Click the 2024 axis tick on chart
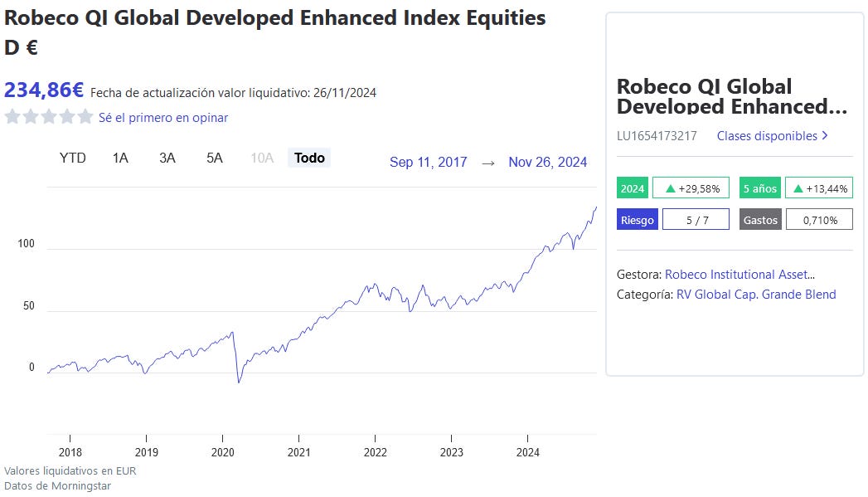868x497 pixels. point(527,438)
